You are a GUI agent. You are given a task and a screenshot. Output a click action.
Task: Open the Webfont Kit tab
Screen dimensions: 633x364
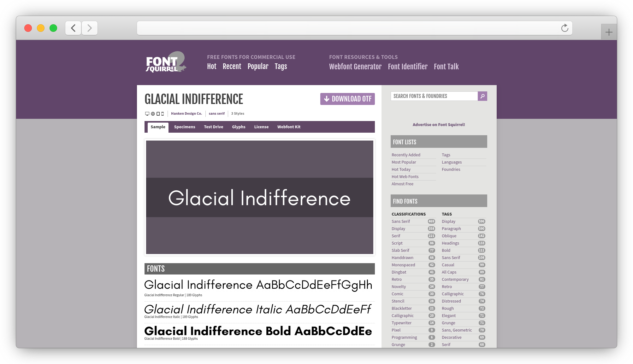click(289, 127)
